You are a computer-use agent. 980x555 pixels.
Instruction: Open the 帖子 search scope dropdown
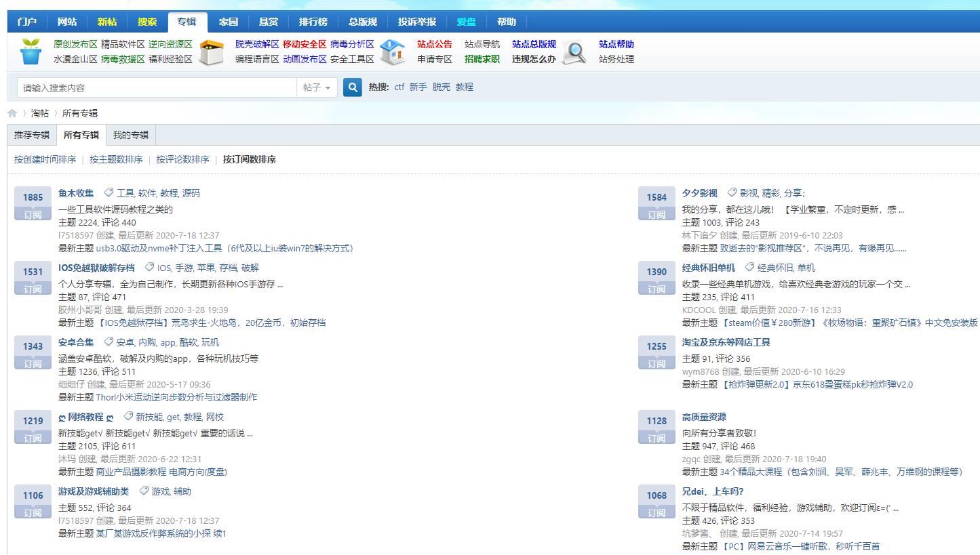tap(316, 87)
